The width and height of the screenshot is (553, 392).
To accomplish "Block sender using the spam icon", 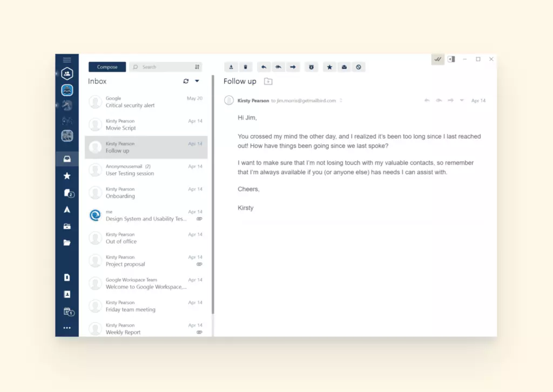I will pyautogui.click(x=358, y=67).
